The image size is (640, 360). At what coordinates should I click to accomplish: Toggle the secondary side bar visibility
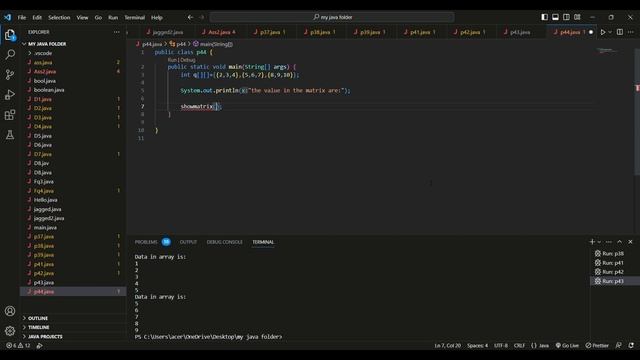click(567, 17)
